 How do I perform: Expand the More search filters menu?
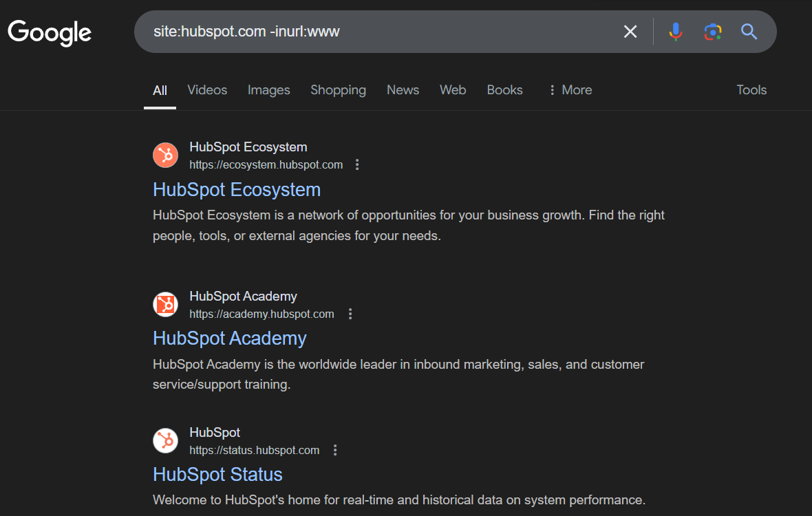click(x=570, y=90)
